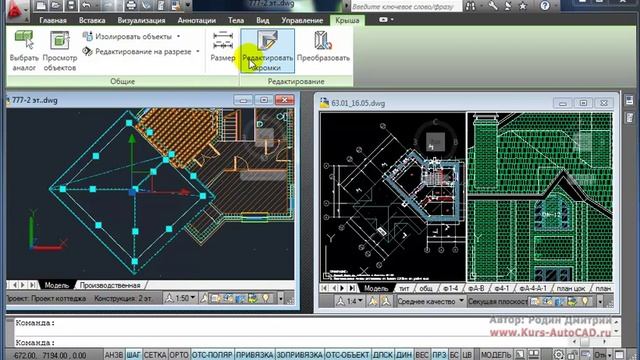
Task: Open status bar menu arrow in 63.01_16.05 window
Action: (600, 302)
